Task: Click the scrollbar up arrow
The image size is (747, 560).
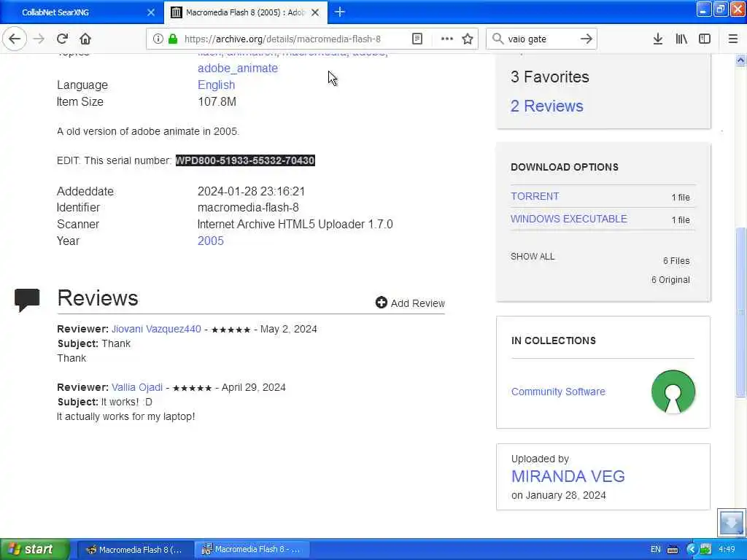Action: pyautogui.click(x=740, y=60)
